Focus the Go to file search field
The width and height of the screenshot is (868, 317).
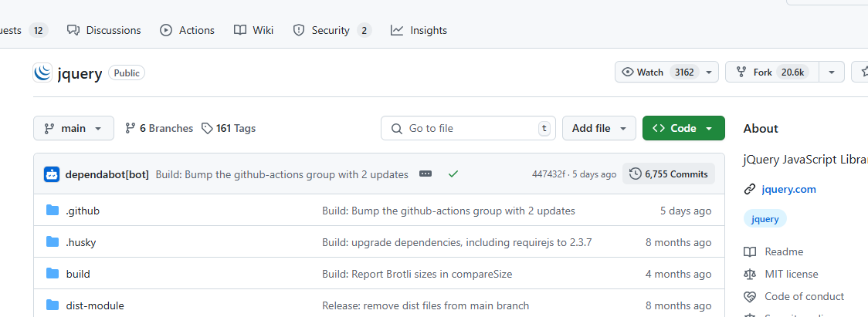[x=468, y=128]
